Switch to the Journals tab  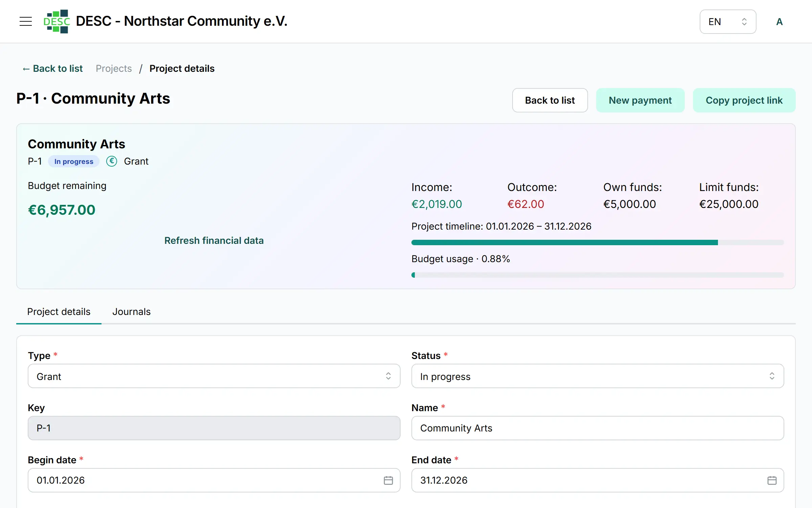pos(131,312)
